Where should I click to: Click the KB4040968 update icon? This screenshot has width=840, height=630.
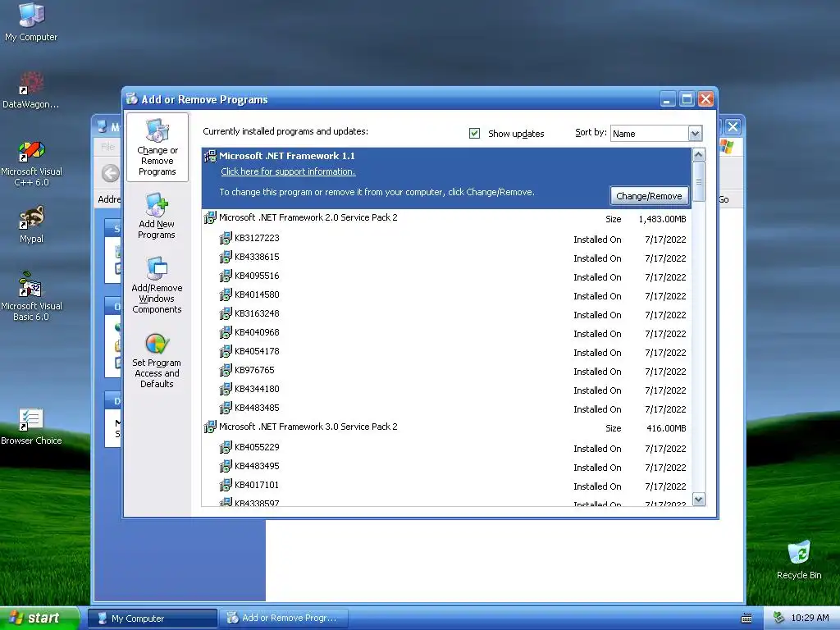[x=226, y=332]
